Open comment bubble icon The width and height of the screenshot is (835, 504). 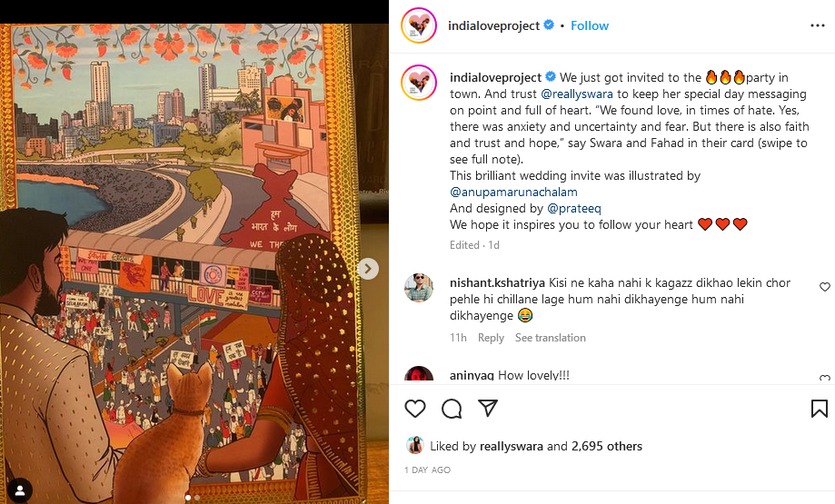pos(452,409)
